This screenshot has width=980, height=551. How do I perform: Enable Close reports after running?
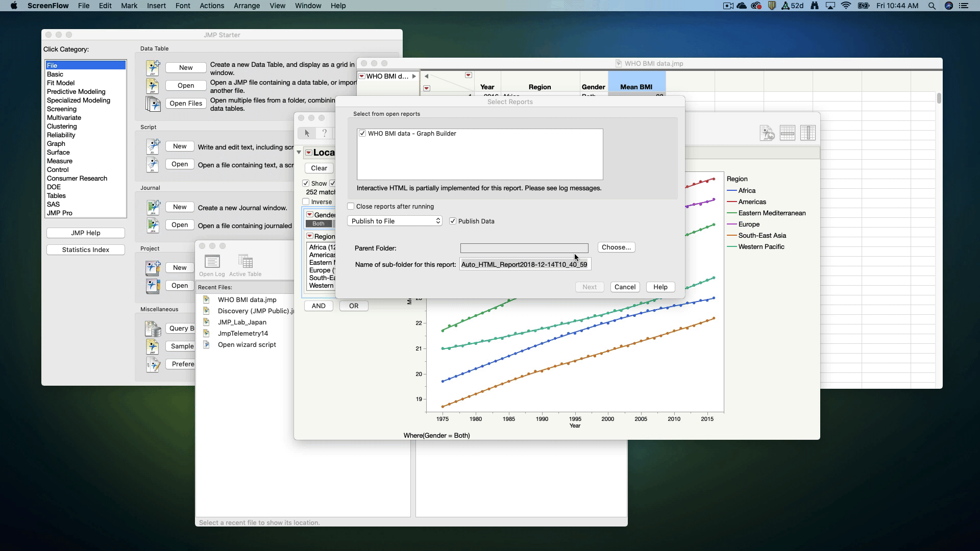(x=351, y=207)
